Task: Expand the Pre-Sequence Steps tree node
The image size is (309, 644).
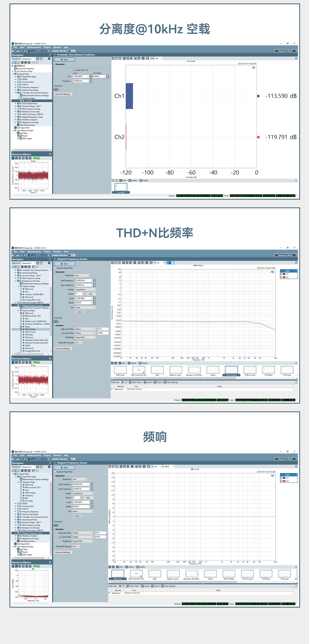Action: point(13,71)
